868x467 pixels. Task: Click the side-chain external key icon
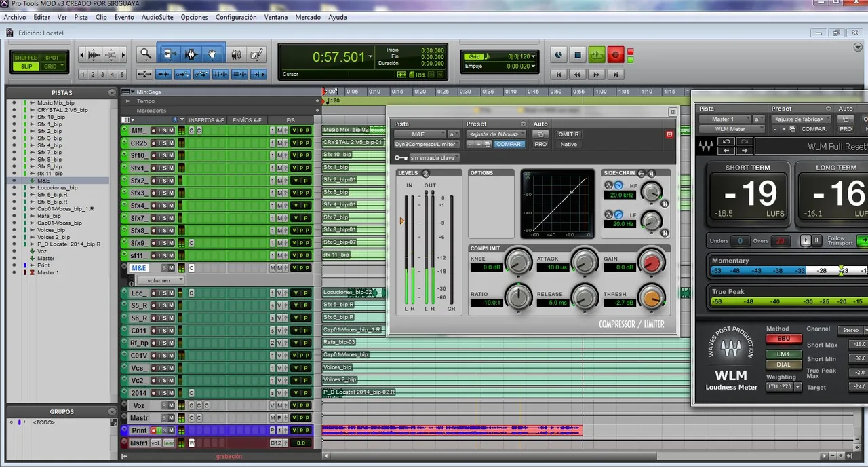(642, 173)
